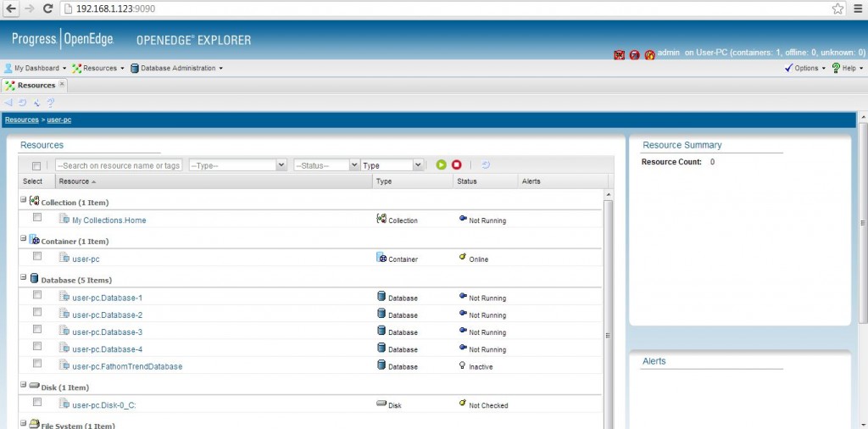Collapse the File System (1 Item) group
Viewport: 868px width, 429px height.
(24, 423)
